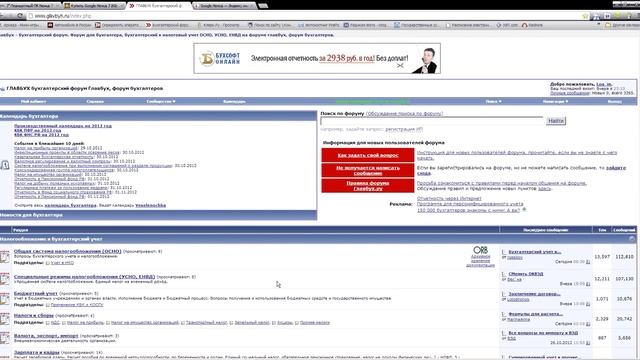640x360 pixels.
Task: Open the Автомобили в России bookmark
Action: 70,25
